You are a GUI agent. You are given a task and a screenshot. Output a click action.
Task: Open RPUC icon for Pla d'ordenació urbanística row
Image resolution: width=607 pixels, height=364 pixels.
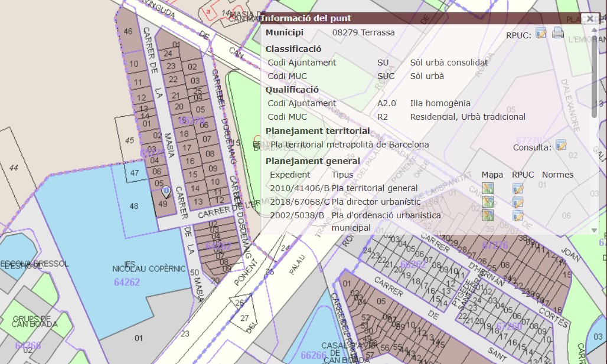point(518,215)
